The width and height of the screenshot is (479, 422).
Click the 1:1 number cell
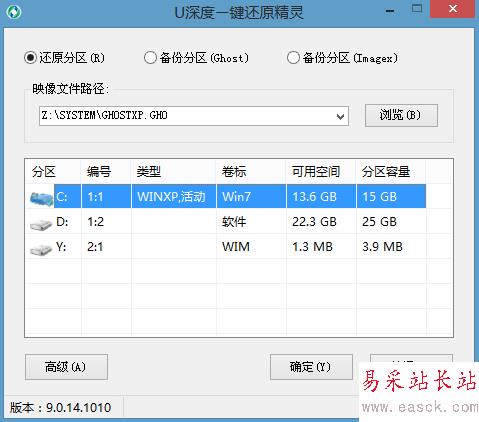pos(106,196)
